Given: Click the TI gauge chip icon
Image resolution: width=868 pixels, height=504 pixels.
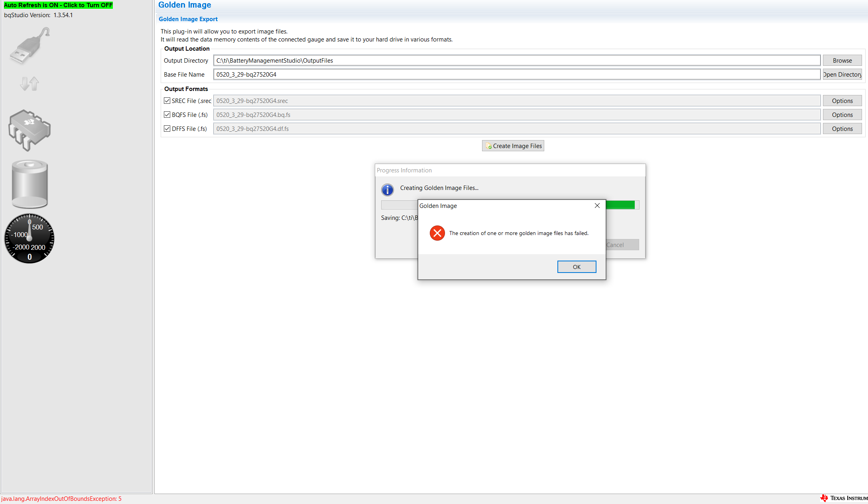Looking at the screenshot, I should coord(30,130).
